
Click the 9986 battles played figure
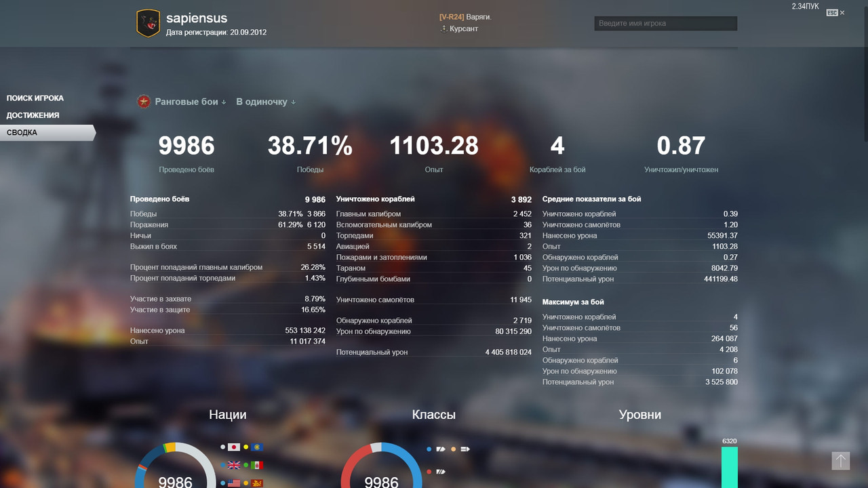(x=186, y=146)
